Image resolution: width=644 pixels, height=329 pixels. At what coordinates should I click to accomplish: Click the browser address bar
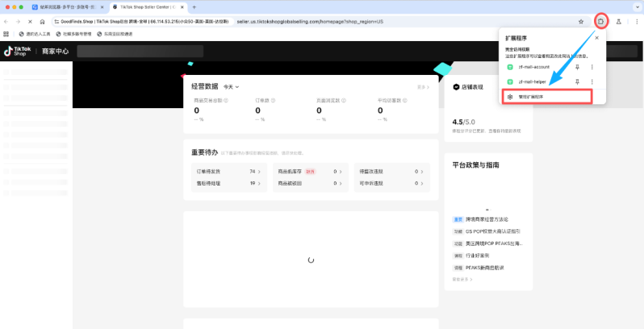323,22
